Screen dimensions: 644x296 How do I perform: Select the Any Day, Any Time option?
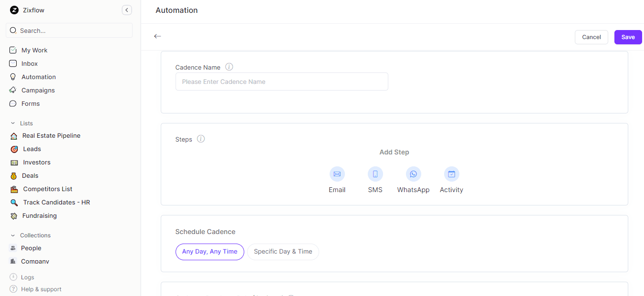tap(209, 252)
